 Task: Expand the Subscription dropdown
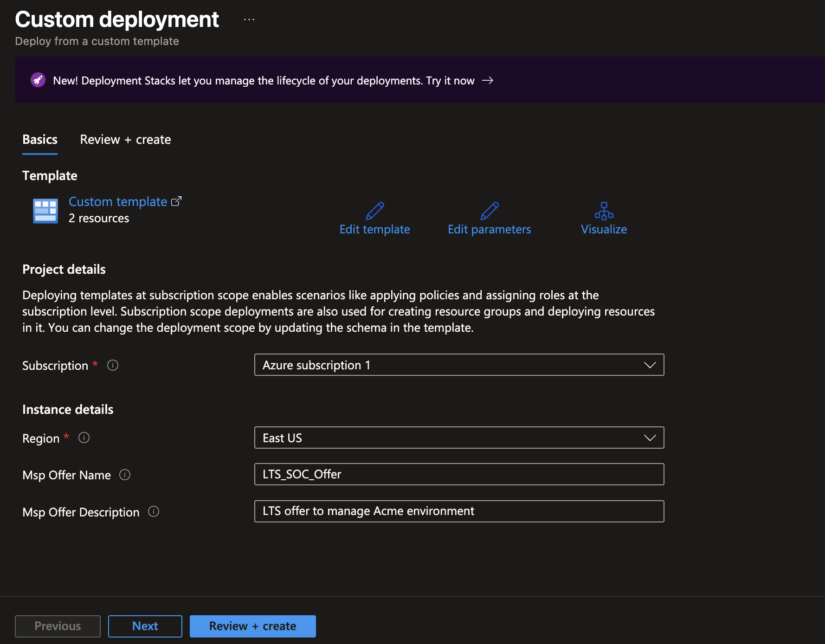click(x=459, y=365)
